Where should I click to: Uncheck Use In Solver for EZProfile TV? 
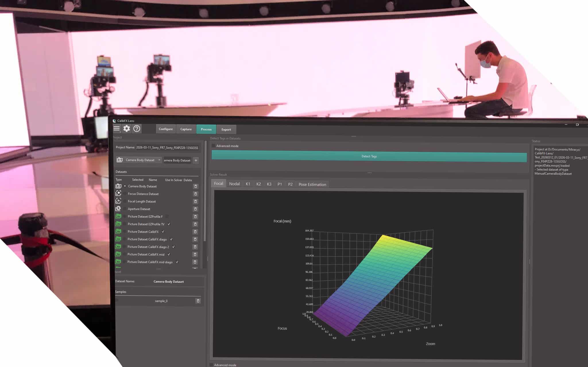(x=169, y=224)
